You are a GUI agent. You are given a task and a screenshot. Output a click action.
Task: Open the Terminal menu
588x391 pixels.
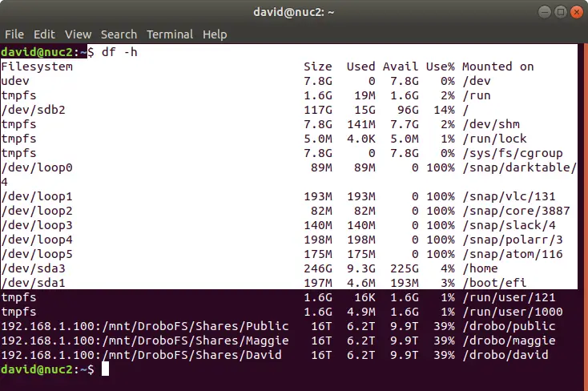click(170, 34)
